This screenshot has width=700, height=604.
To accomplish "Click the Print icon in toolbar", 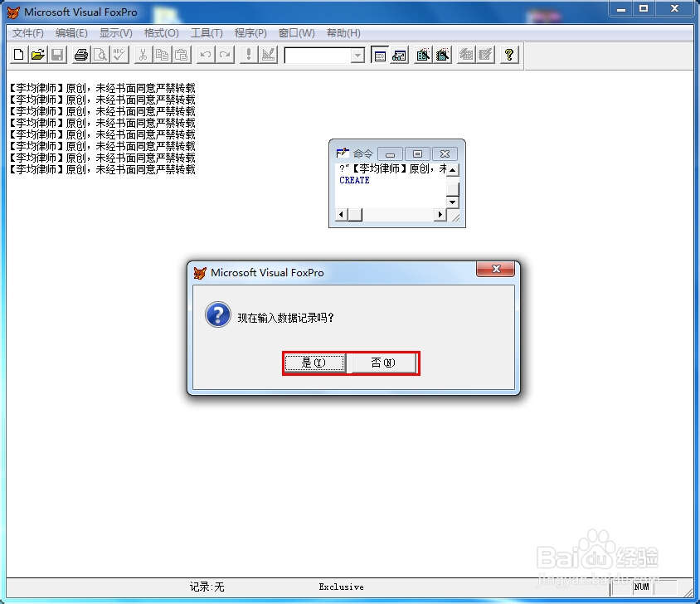I will tap(81, 55).
